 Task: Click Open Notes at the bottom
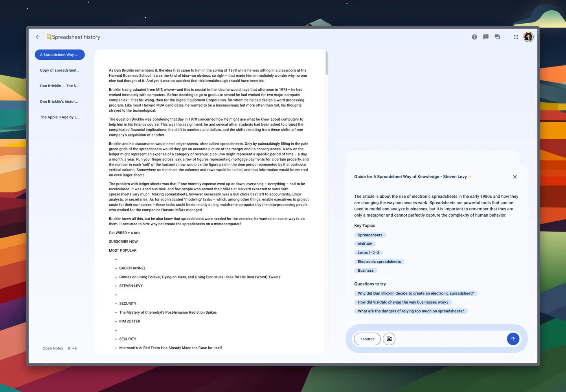click(x=53, y=348)
